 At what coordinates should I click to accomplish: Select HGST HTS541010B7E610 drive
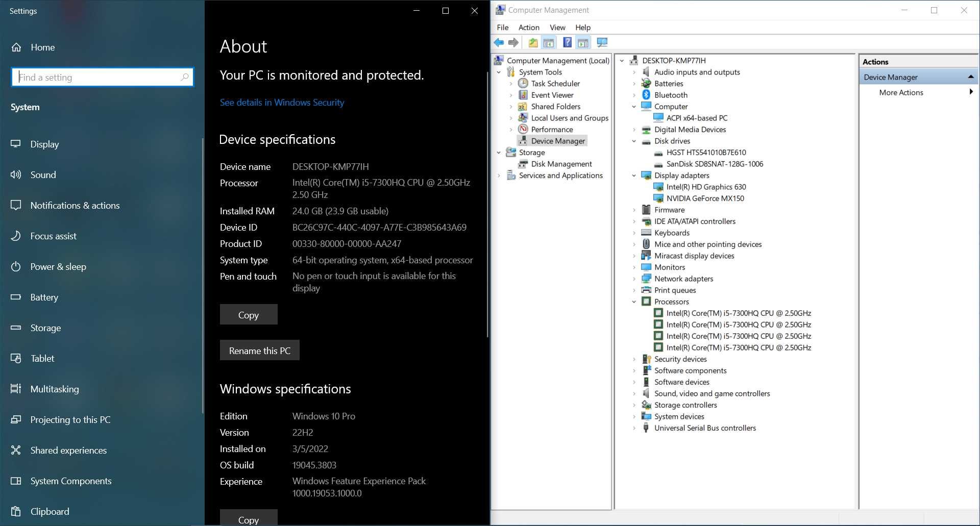(706, 153)
